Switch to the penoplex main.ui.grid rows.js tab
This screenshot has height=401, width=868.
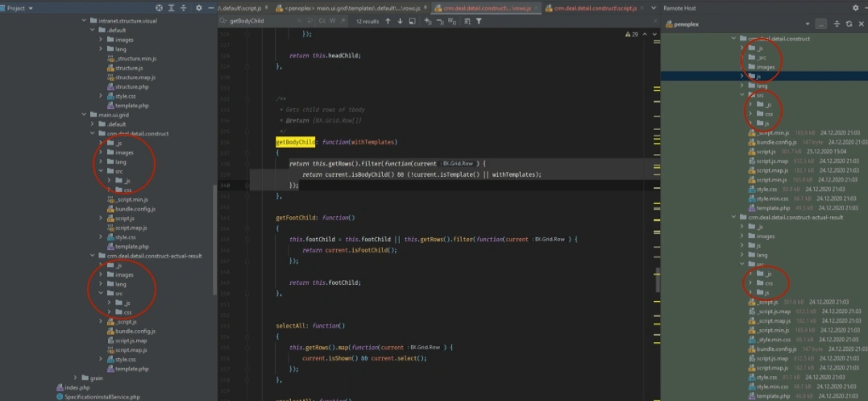[x=352, y=8]
